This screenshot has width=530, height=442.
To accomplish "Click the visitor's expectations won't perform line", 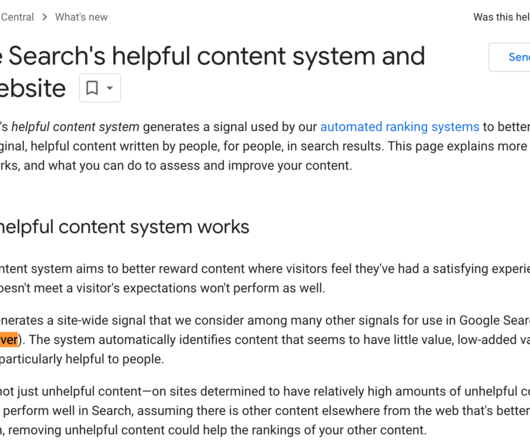I will (x=162, y=288).
